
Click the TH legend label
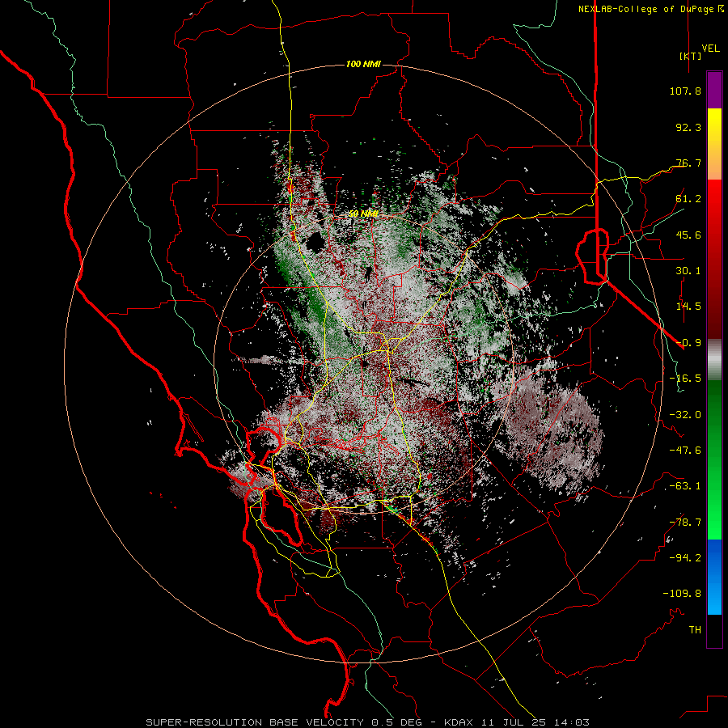[695, 630]
